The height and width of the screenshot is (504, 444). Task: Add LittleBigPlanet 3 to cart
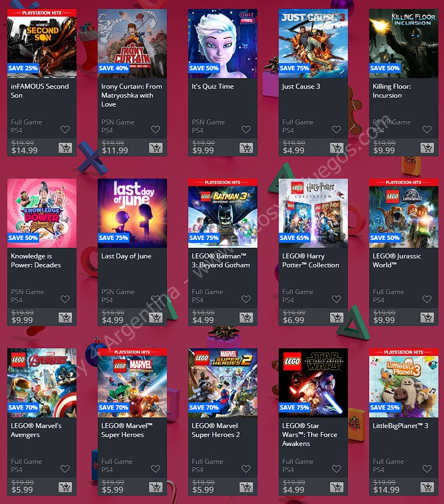(x=427, y=487)
